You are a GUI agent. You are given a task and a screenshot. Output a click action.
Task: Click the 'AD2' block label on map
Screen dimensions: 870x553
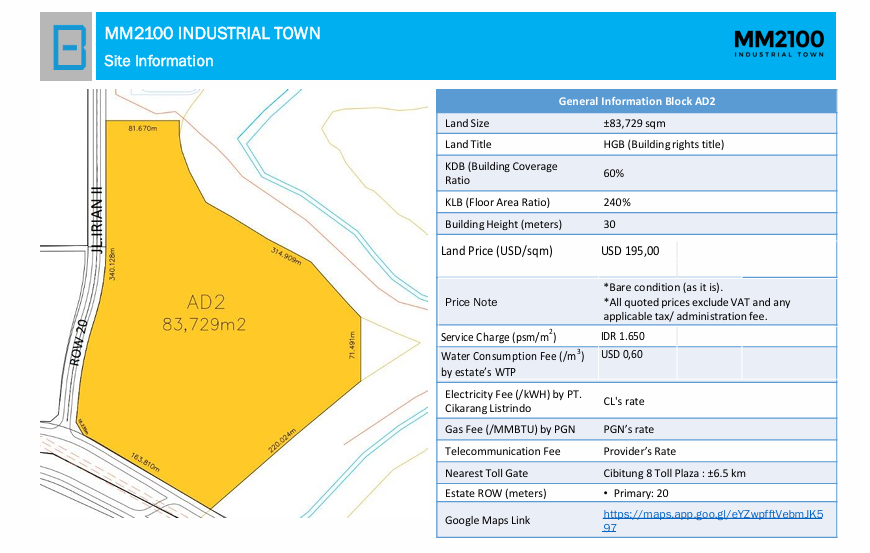pos(206,302)
